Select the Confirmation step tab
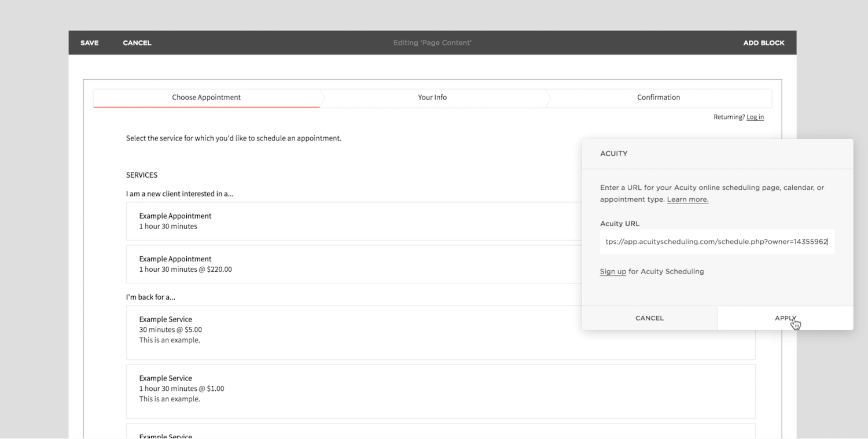The height and width of the screenshot is (439, 868). (x=659, y=98)
